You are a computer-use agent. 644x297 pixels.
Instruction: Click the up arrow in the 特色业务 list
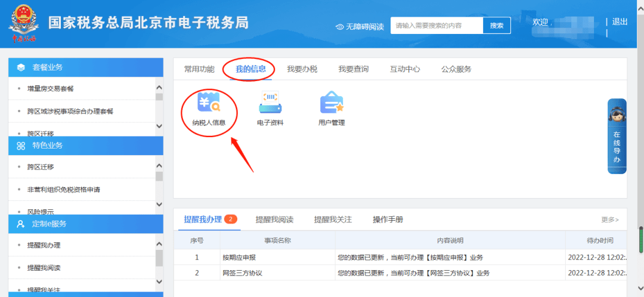coord(159,166)
